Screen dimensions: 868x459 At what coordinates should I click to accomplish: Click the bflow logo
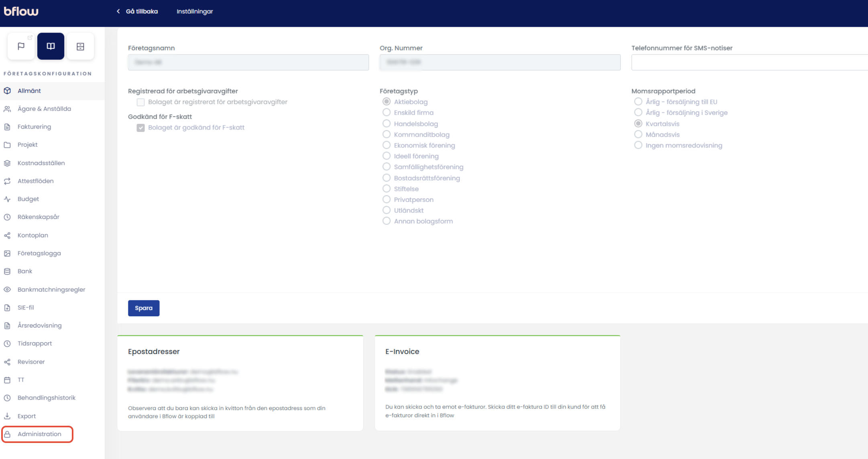[21, 11]
